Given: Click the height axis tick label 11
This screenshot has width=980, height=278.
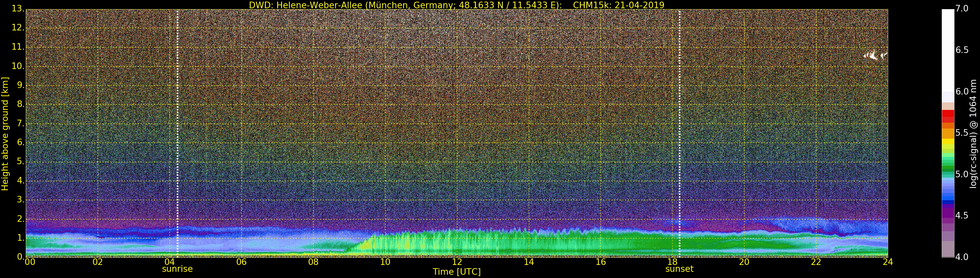Looking at the screenshot, I should (18, 47).
